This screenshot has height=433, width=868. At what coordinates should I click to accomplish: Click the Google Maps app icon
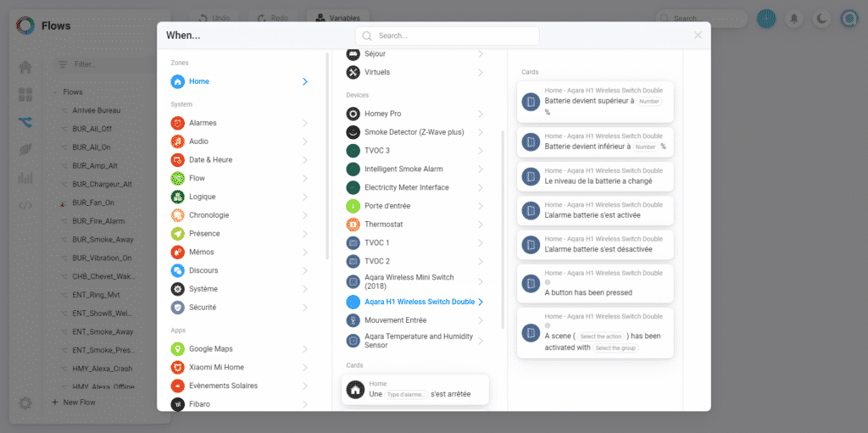coord(178,349)
